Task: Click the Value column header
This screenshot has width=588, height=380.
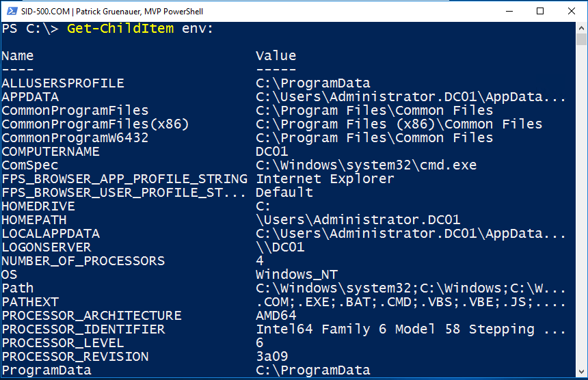Action: (276, 56)
